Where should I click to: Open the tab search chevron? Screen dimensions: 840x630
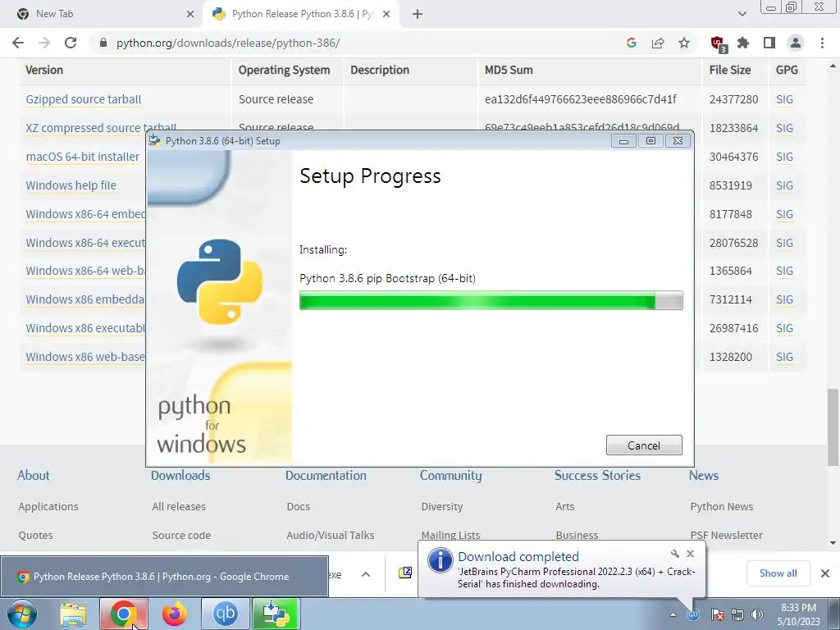click(x=742, y=14)
